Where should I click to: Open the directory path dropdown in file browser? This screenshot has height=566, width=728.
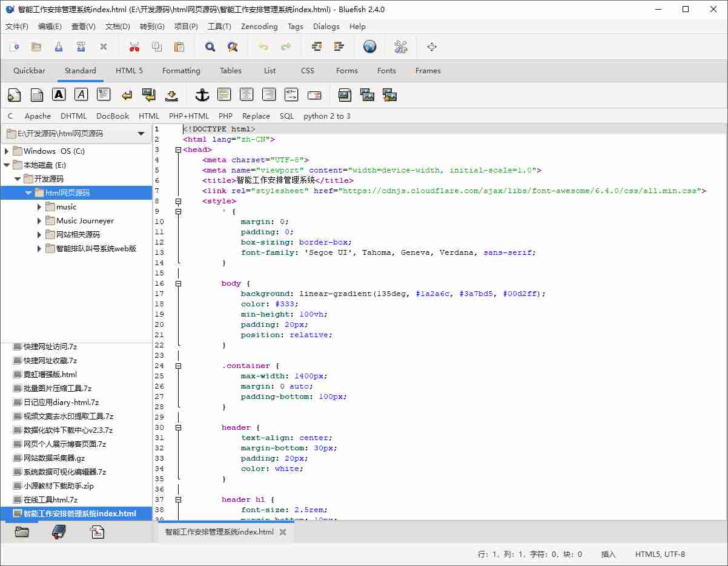click(x=141, y=134)
